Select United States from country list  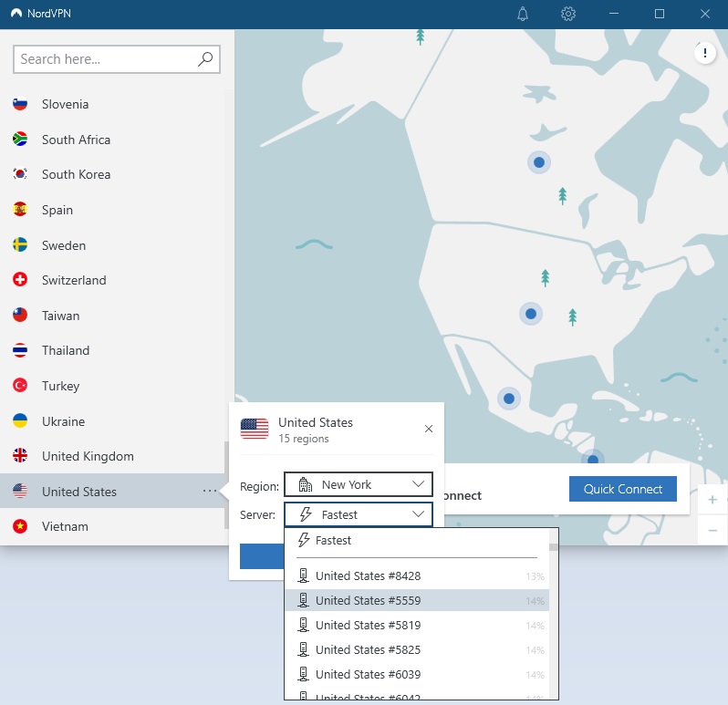[112, 491]
